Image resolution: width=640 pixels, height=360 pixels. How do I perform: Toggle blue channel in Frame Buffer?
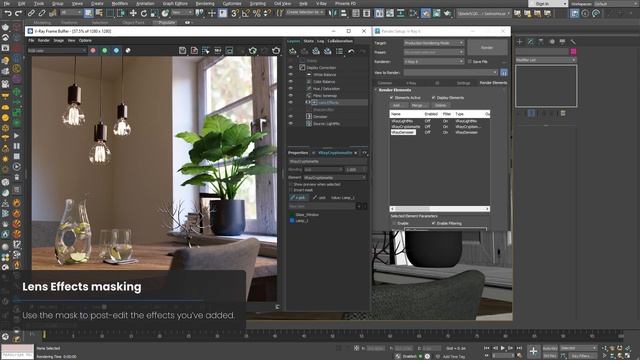point(116,51)
